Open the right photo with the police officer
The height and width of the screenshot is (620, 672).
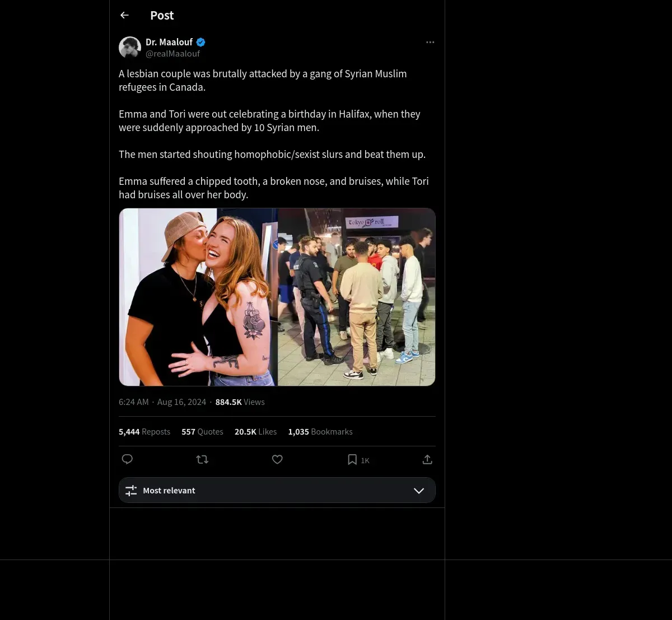point(357,297)
